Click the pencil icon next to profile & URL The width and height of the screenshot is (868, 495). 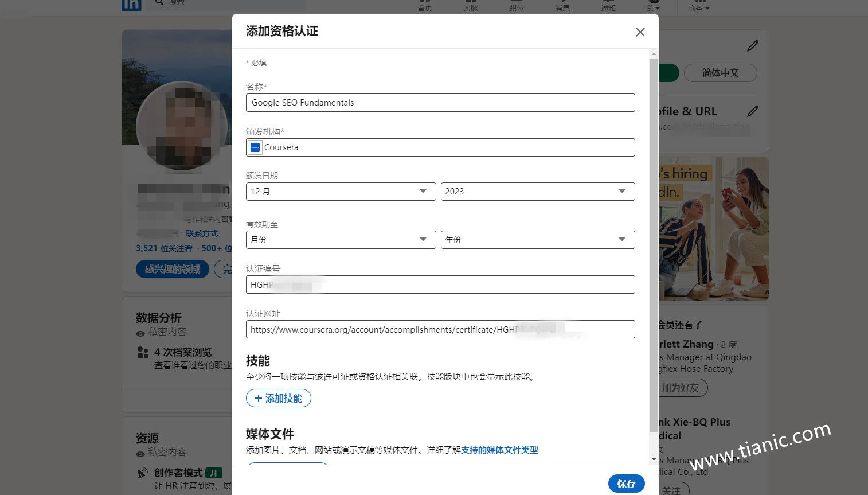(753, 111)
